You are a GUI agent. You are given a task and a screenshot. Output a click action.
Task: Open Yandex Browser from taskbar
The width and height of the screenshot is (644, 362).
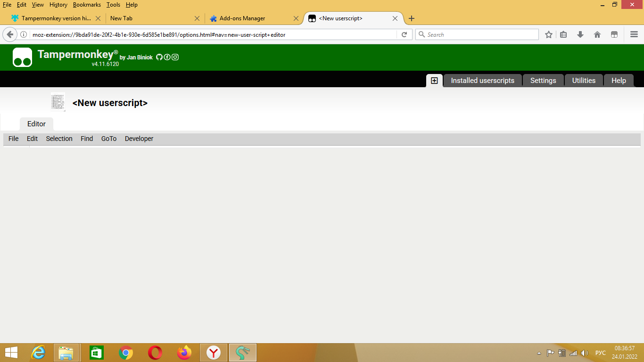[214, 353]
